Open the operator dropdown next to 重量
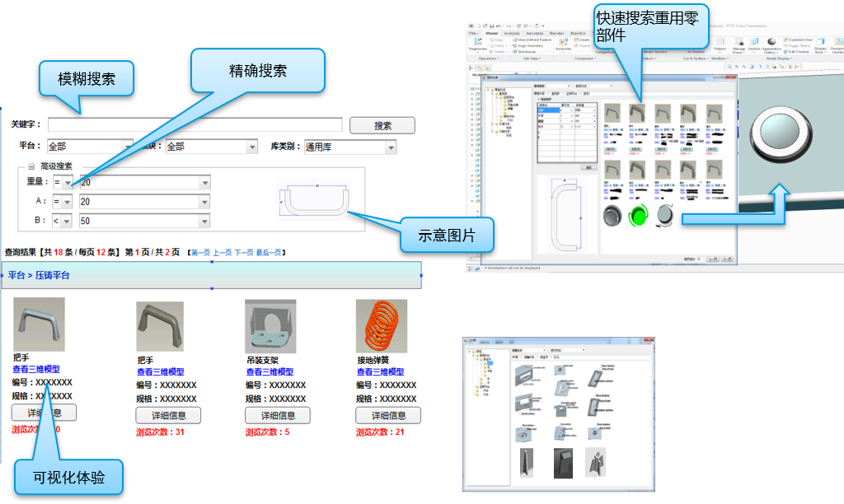This screenshot has height=504, width=844. pos(66,183)
